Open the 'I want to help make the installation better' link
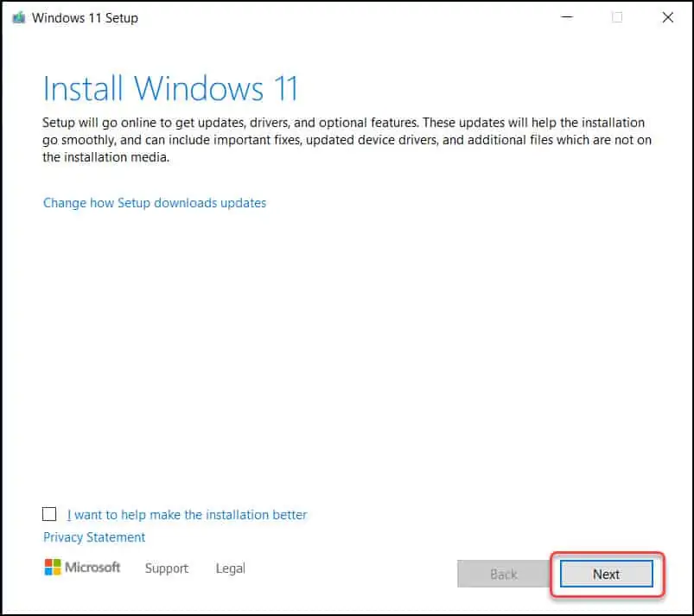Image resolution: width=694 pixels, height=616 pixels. (x=187, y=515)
